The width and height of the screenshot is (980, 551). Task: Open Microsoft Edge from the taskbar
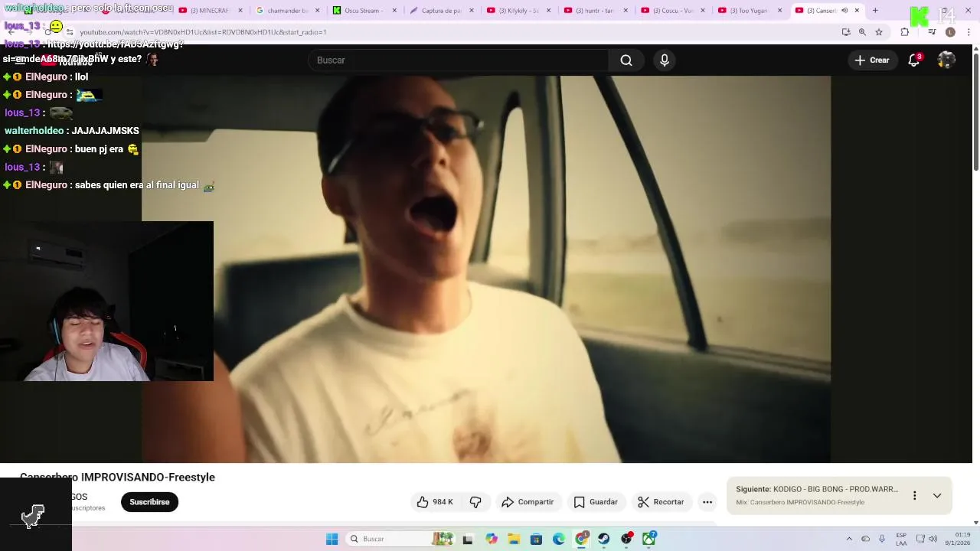pos(559,539)
